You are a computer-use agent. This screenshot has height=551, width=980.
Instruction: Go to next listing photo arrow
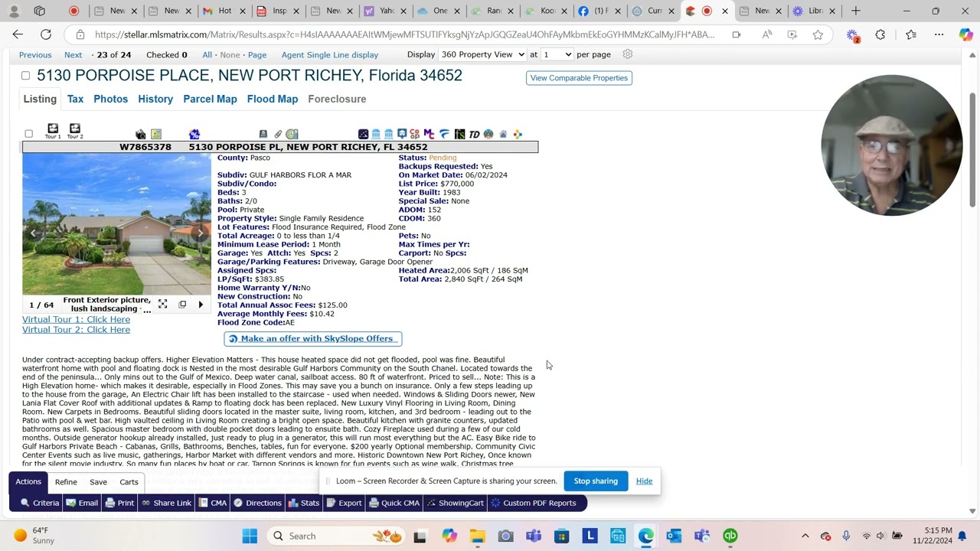201,233
